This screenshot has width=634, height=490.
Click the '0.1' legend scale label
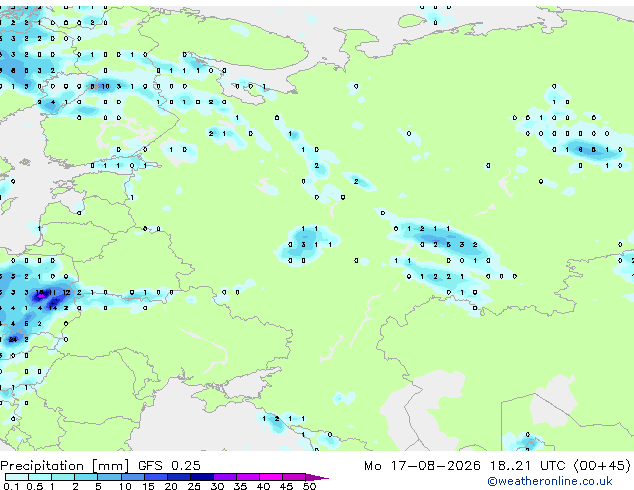(11, 486)
